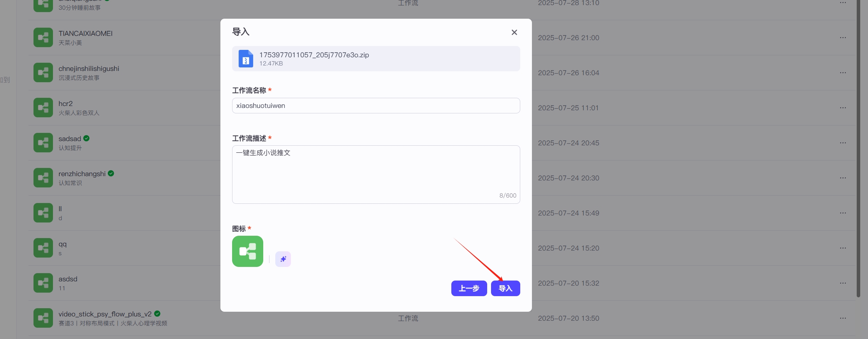
Task: Click the zip file icon in dialog
Action: click(x=246, y=59)
